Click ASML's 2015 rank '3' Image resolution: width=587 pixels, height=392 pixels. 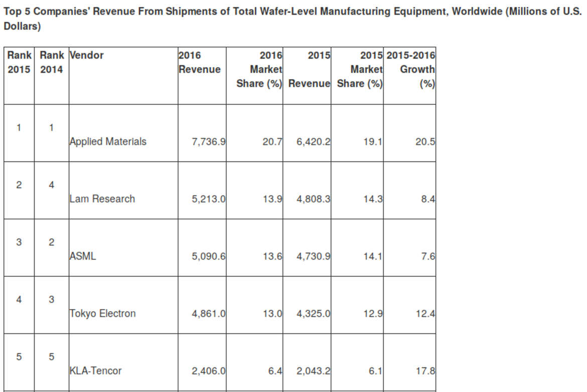(x=19, y=242)
